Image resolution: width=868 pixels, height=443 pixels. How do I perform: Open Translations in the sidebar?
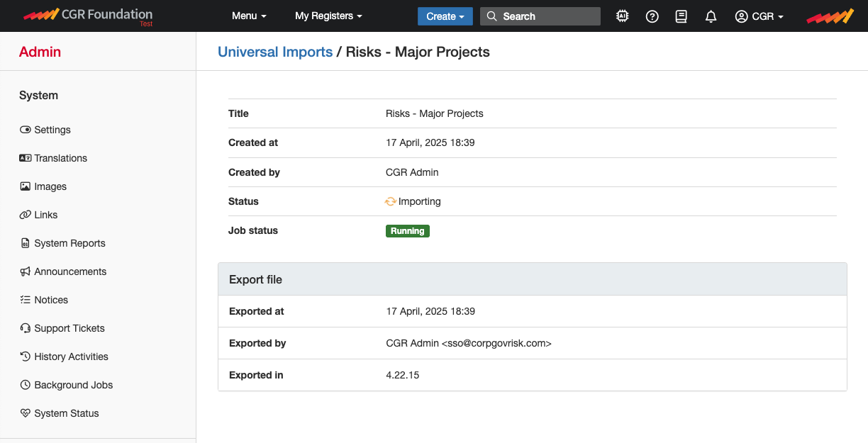pyautogui.click(x=61, y=158)
